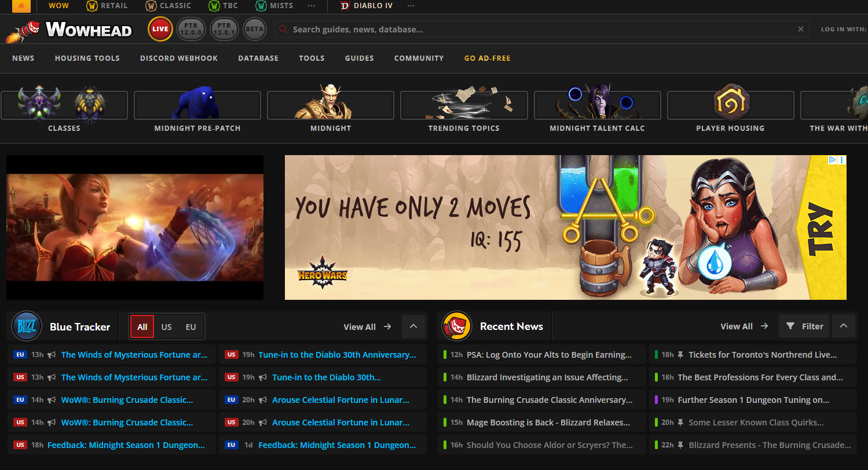868x470 pixels.
Task: Click the magnifier icon in the search bar
Action: click(283, 29)
